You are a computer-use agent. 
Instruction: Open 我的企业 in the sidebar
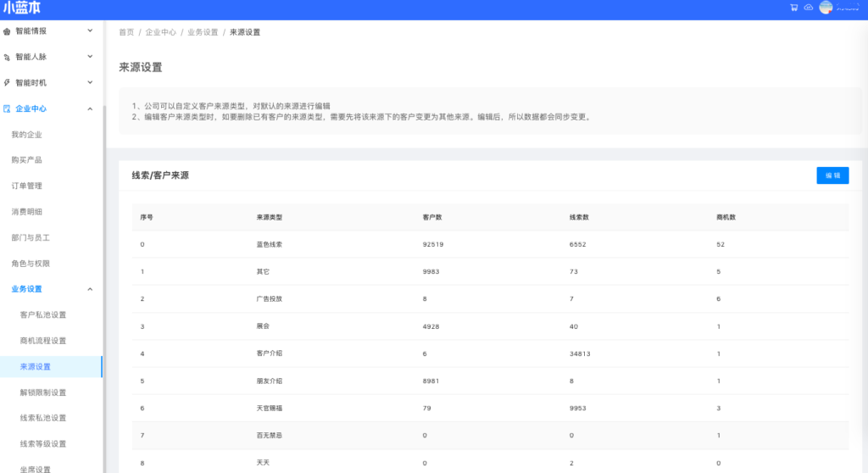26,135
